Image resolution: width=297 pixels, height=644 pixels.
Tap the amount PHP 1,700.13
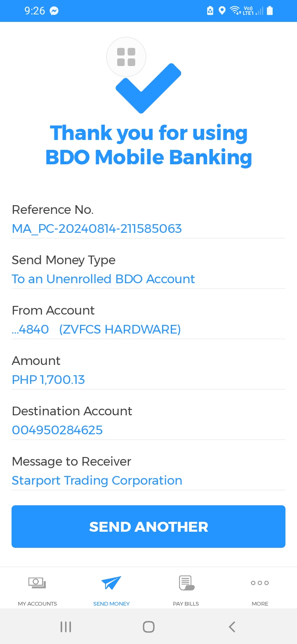48,380
